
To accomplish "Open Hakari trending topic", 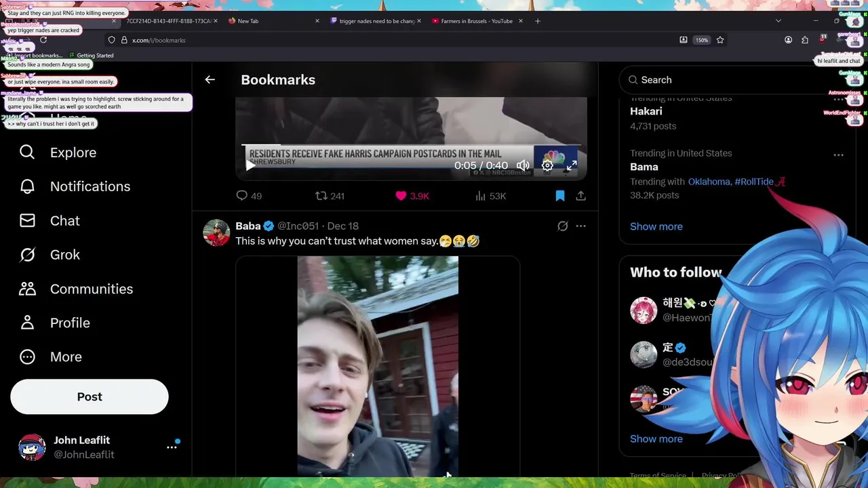I will tap(646, 111).
